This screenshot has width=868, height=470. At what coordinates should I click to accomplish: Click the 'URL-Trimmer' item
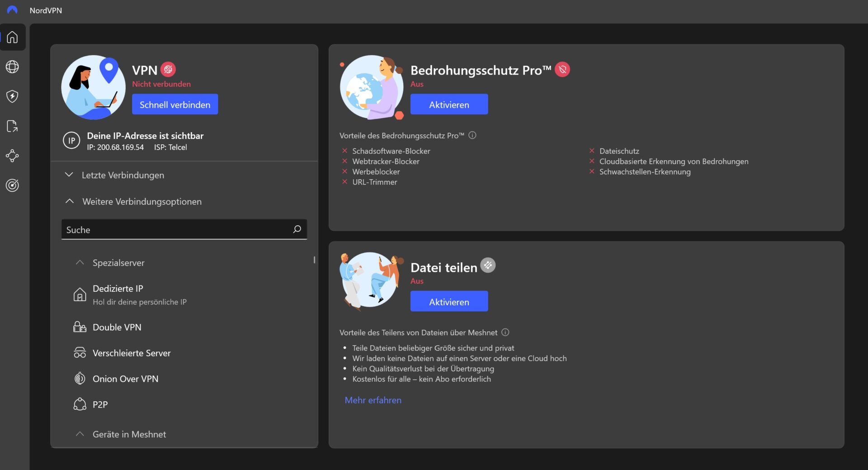tap(375, 182)
